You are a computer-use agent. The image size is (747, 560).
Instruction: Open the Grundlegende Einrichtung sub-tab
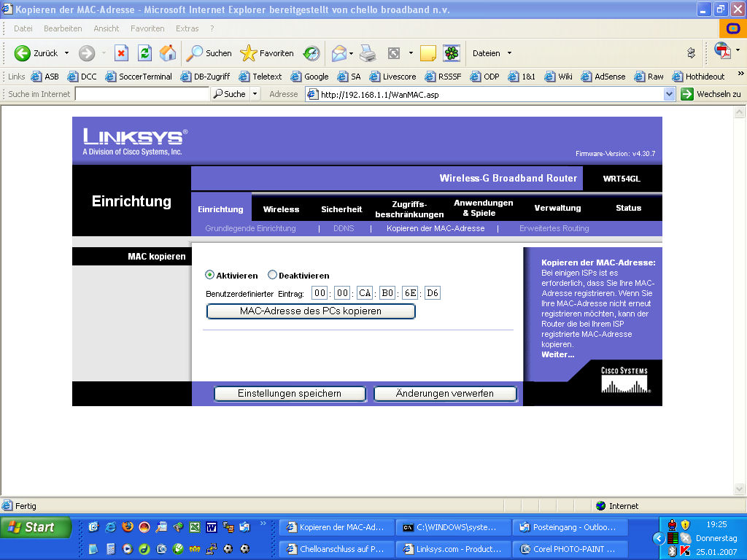(251, 228)
